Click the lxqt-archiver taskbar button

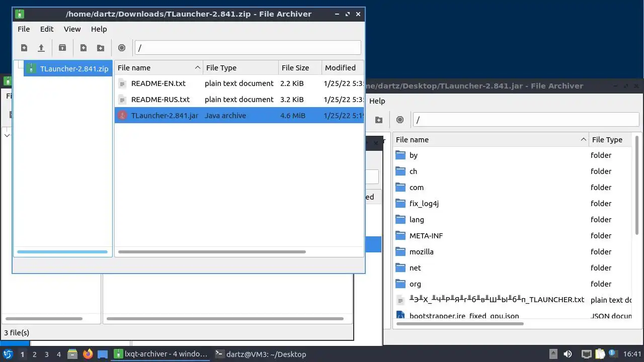point(160,354)
